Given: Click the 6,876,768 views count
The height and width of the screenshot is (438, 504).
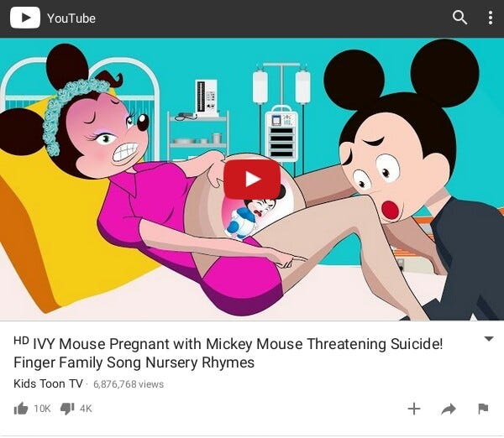Looking at the screenshot, I should [129, 384].
